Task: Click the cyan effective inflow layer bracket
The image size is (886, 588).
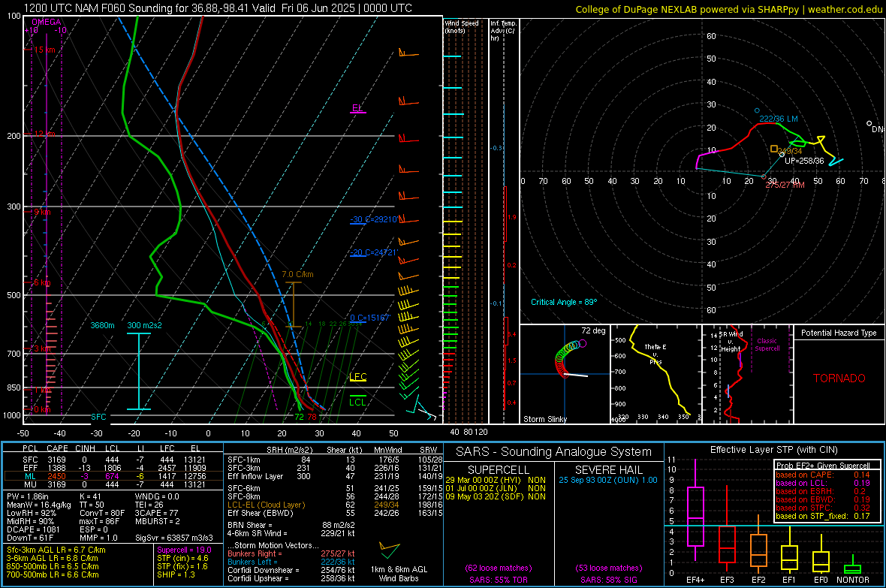Action: click(x=138, y=371)
